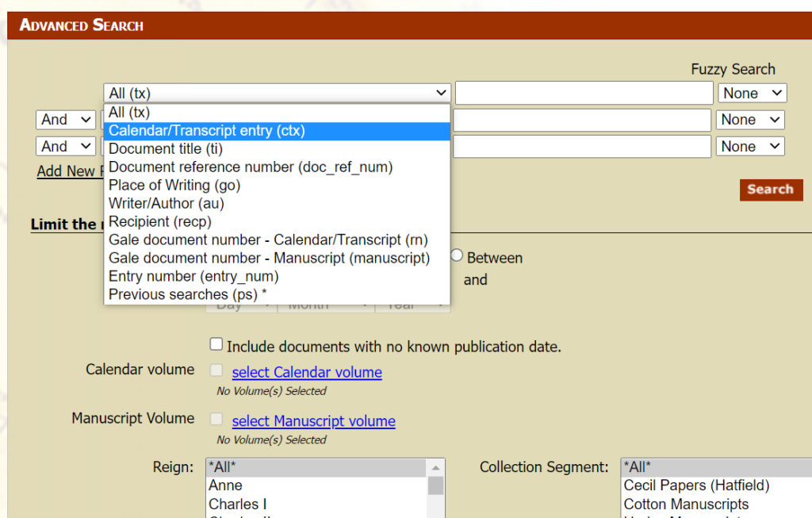
Task: Select Calendar/Transcript entry (ctx) option
Action: [207, 131]
